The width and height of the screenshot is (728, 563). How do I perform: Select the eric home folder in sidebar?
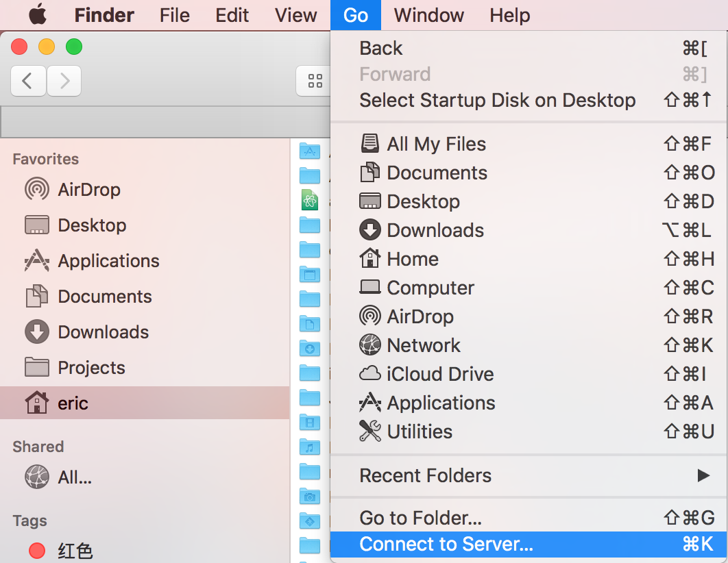click(145, 403)
